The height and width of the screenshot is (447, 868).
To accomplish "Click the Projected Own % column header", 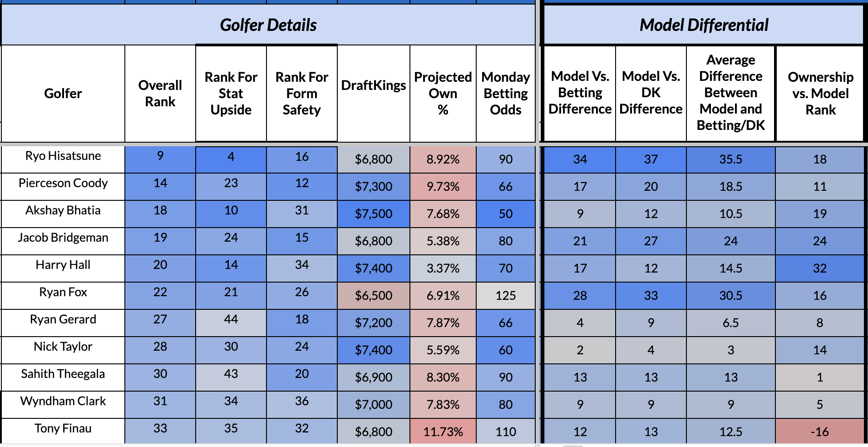I will pos(443,94).
